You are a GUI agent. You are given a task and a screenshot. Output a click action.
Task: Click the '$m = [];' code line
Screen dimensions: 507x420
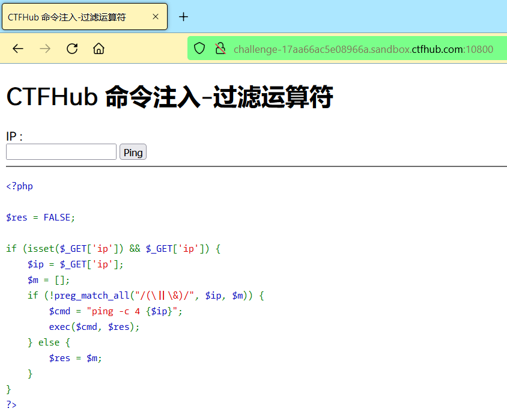pyautogui.click(x=49, y=280)
